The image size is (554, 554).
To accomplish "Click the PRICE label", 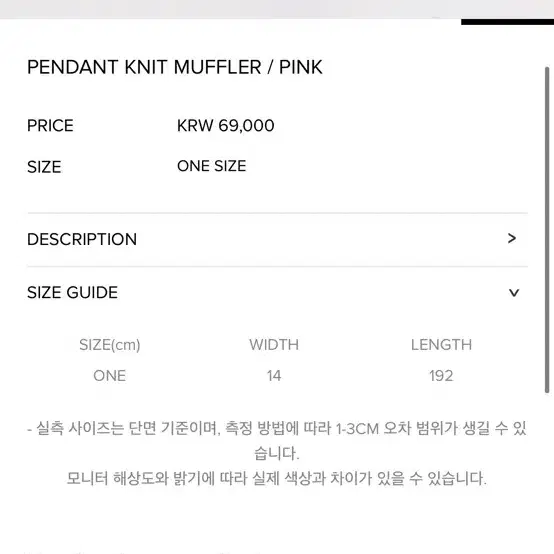I will pos(50,126).
